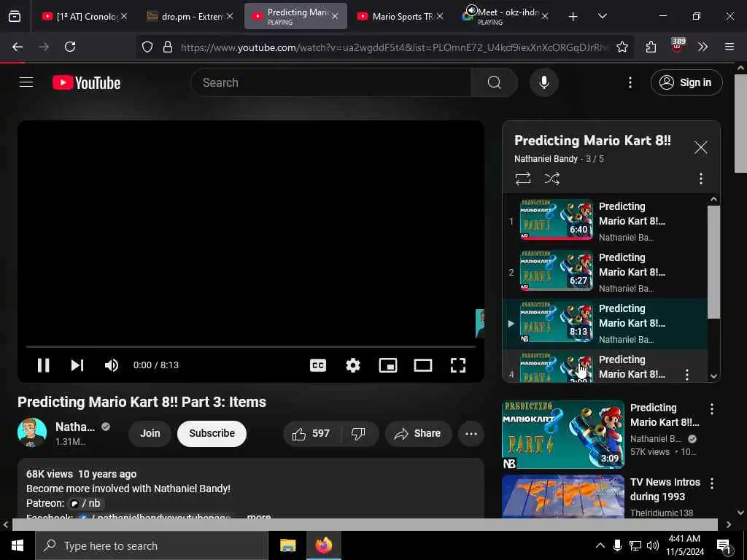Open Firefox View icon
This screenshot has height=560, width=747.
coord(15,16)
